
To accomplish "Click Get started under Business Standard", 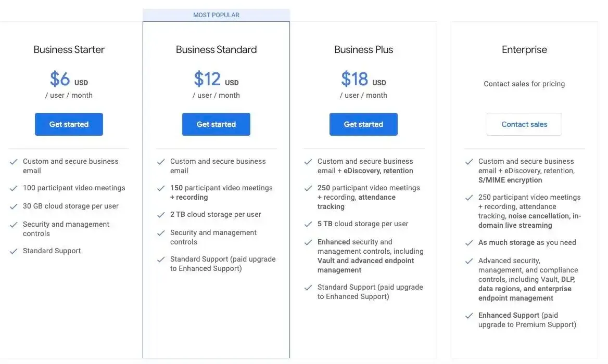I will point(216,124).
